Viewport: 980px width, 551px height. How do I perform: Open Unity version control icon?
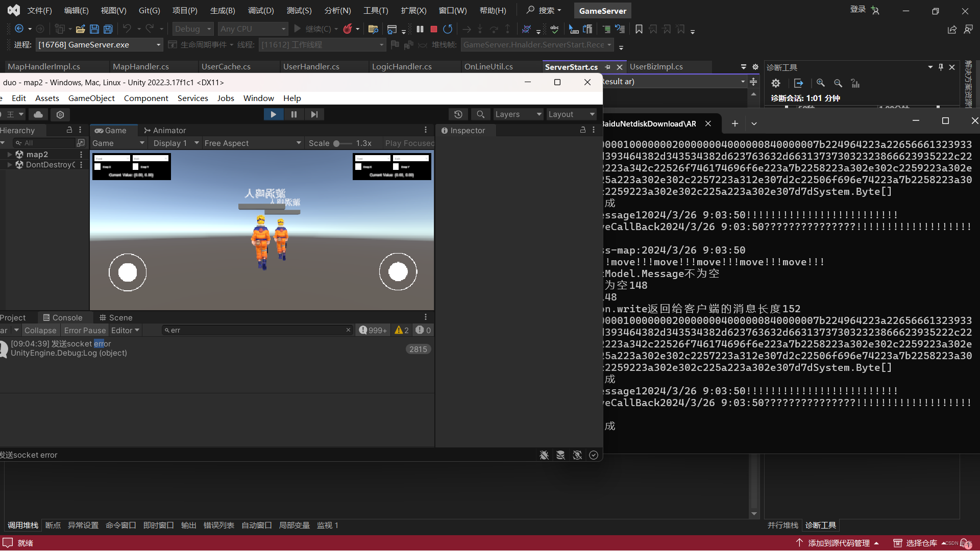[60, 114]
